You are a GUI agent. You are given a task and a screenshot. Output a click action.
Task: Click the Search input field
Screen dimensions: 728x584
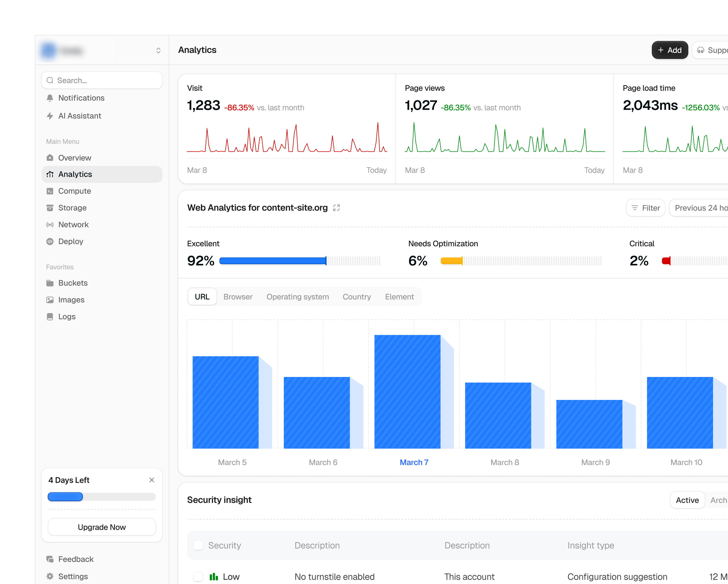coord(102,80)
